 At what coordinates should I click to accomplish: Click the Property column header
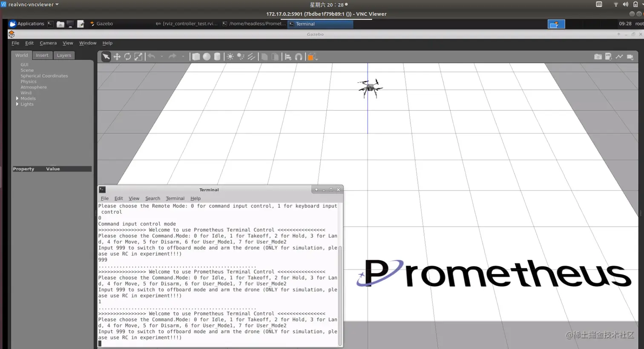click(x=23, y=169)
